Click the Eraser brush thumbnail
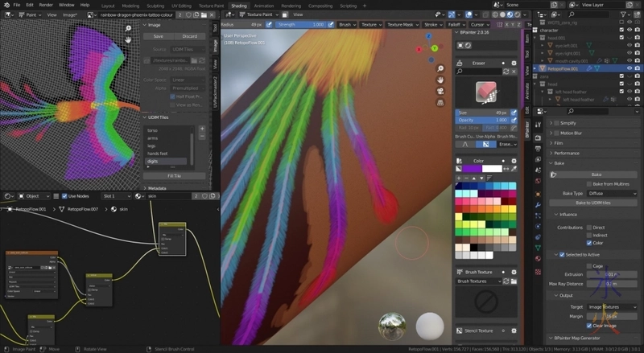 pyautogui.click(x=486, y=93)
